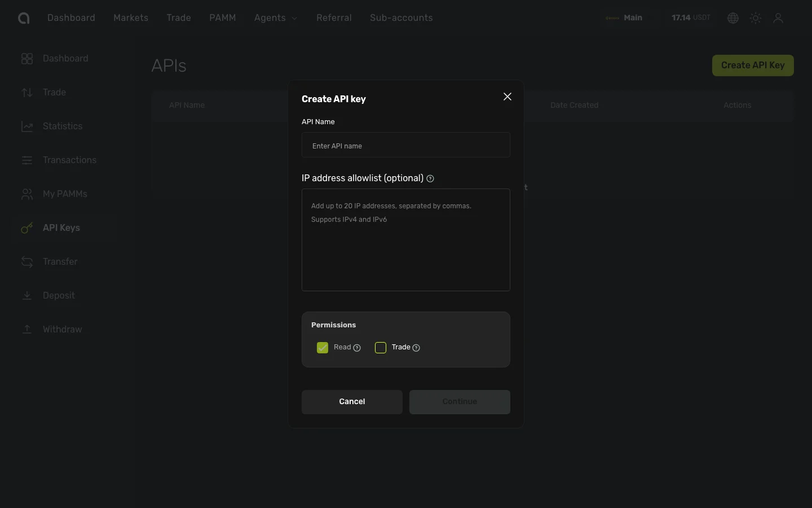The image size is (812, 508).
Task: Click the Create API Key button
Action: point(753,65)
